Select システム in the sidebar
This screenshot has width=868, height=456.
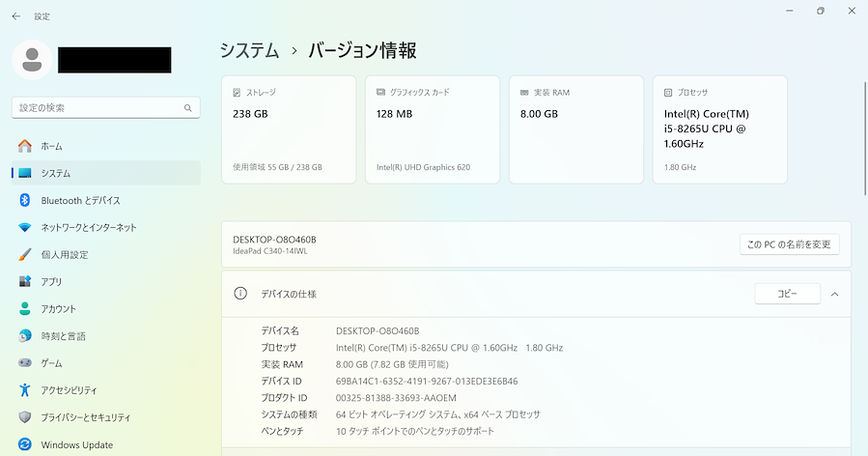55,173
